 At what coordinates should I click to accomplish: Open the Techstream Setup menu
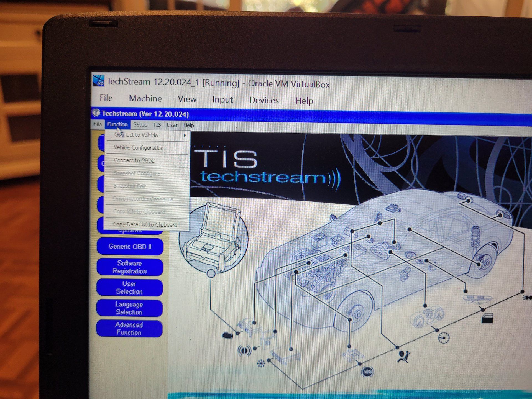coord(140,125)
